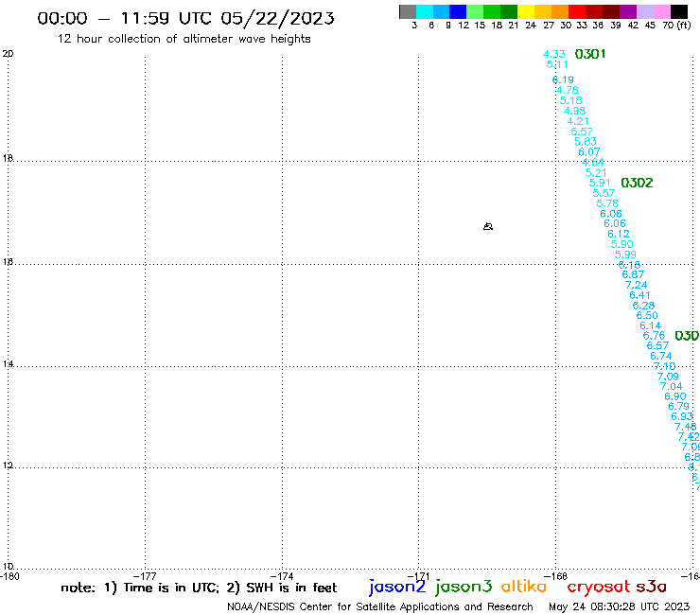Click the wave height value 6.76

654,336
